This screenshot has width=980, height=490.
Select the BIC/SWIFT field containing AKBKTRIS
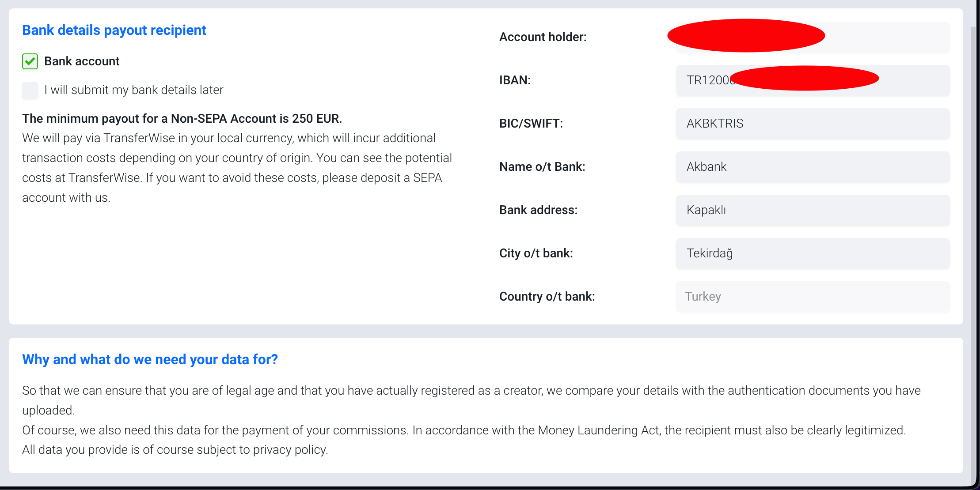pyautogui.click(x=813, y=124)
